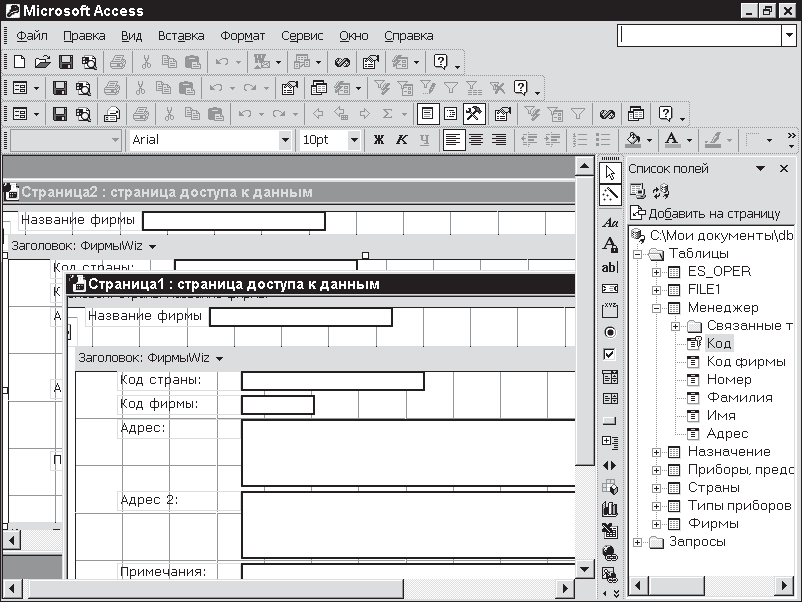Collapse the Менеджер table node
This screenshot has height=602, width=802.
click(657, 308)
